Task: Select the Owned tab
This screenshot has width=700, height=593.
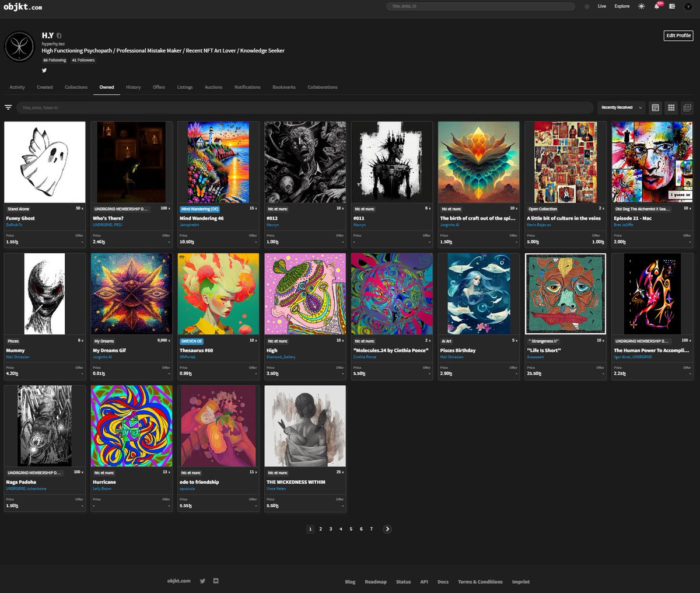Action: (107, 87)
